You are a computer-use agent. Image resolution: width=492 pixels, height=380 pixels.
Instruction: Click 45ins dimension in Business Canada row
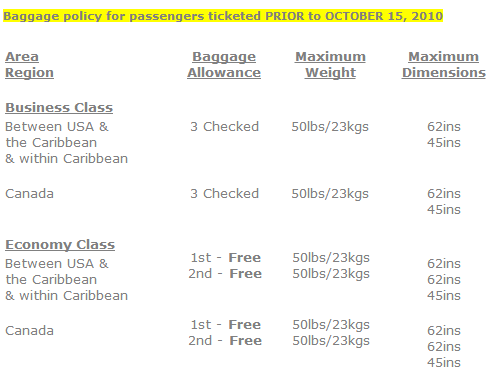pos(444,210)
